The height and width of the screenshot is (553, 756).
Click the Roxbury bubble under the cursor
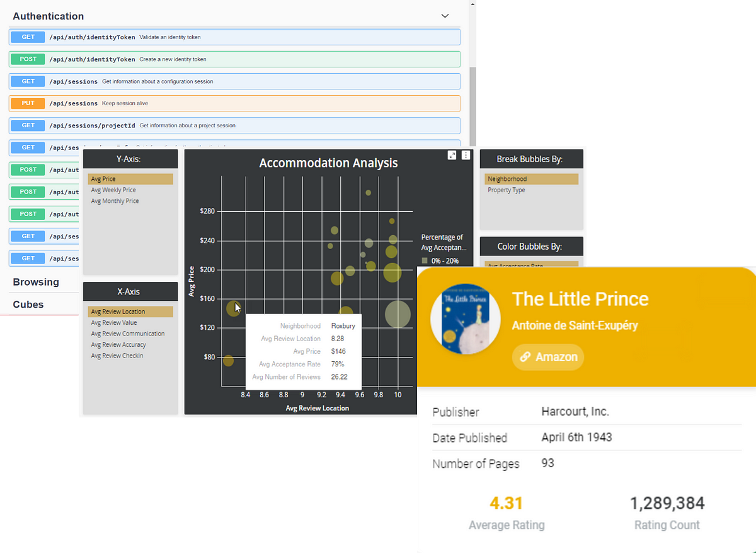tap(233, 308)
